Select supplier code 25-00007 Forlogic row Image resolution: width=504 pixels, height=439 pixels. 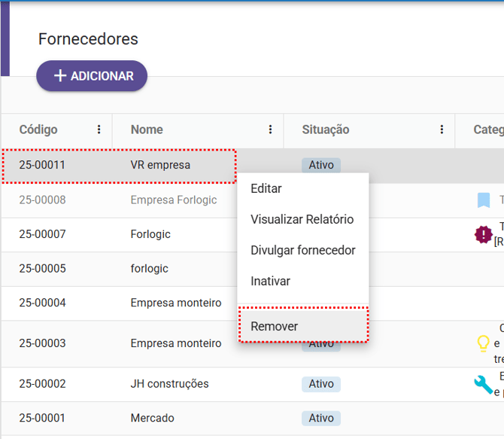[x=150, y=234]
